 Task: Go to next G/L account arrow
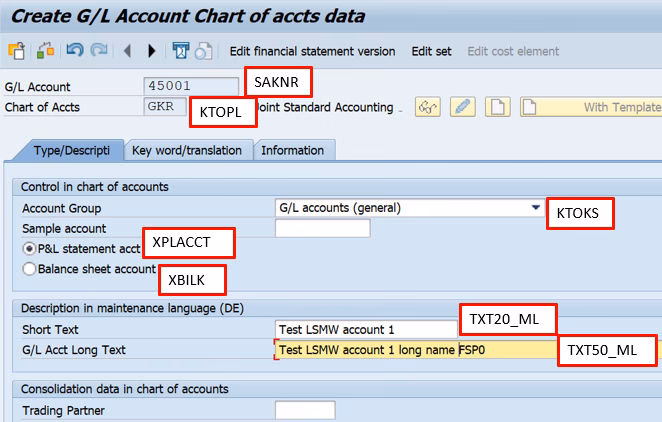[x=152, y=51]
